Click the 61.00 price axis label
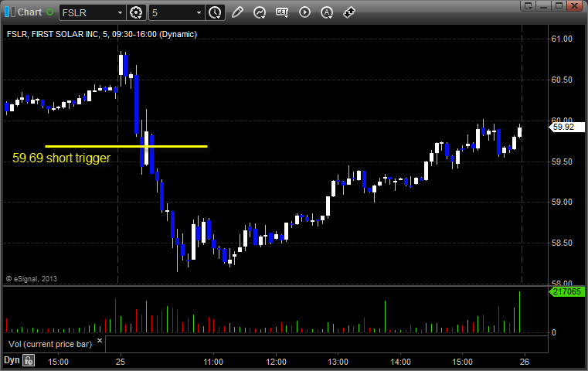Screen dimensions: 588x371 click(x=562, y=39)
